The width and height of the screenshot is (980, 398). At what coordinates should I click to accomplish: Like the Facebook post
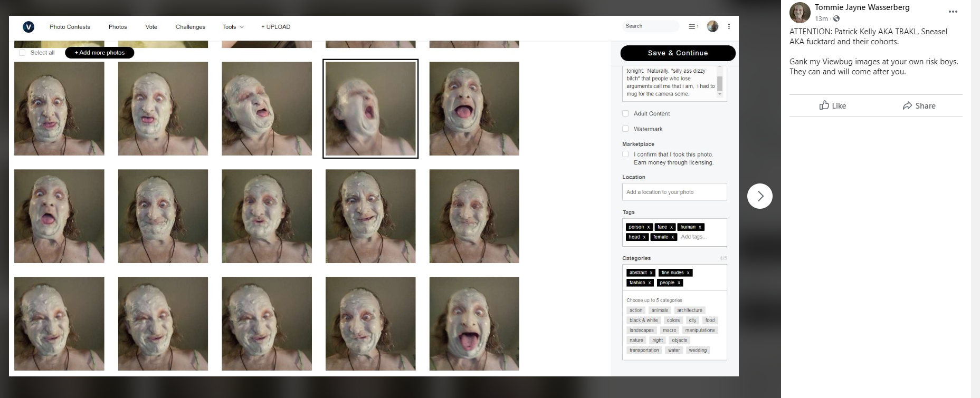pyautogui.click(x=833, y=105)
